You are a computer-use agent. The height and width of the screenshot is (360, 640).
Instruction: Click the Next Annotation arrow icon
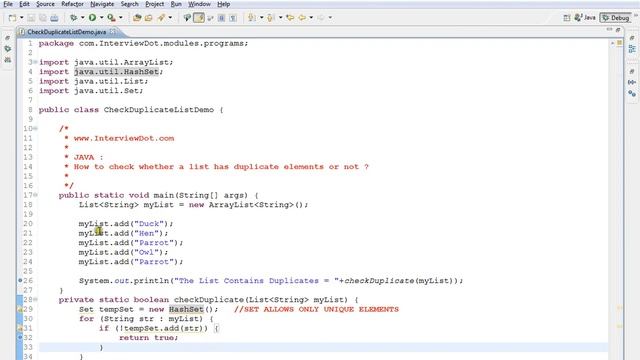coord(252,18)
